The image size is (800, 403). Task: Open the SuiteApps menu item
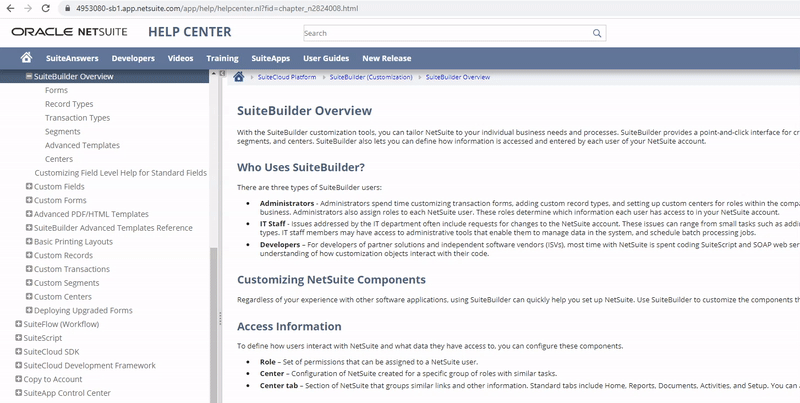tap(270, 58)
